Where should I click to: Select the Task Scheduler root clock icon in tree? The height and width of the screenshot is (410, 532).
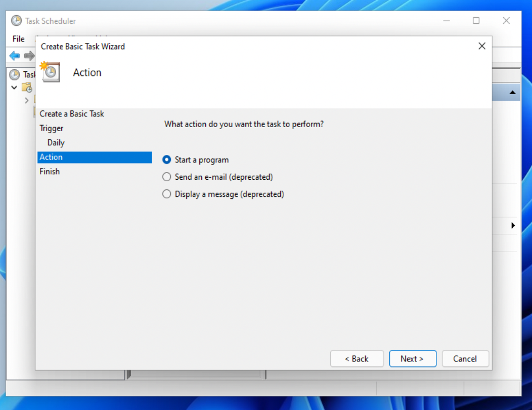(14, 75)
